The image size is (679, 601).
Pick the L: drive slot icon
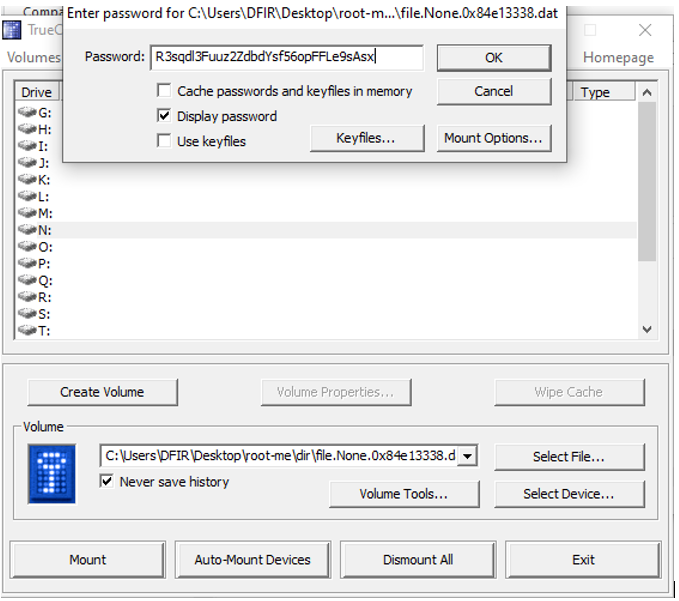(x=27, y=197)
